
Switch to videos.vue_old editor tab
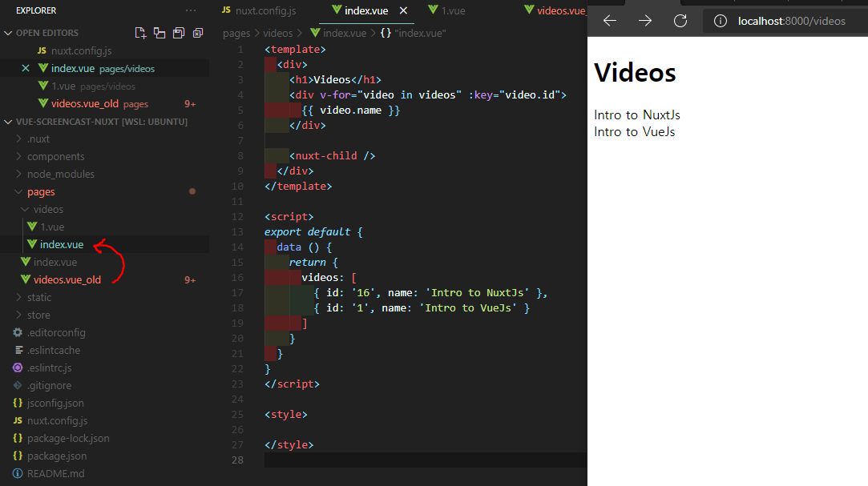point(555,10)
